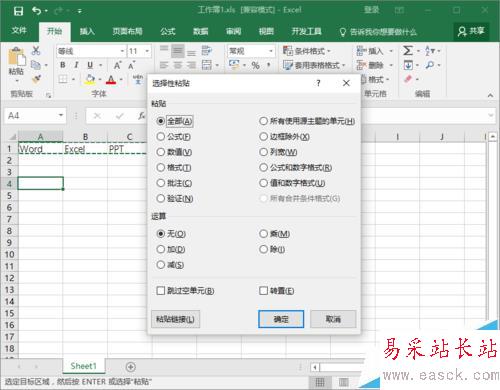Click the Copy icon in clipboard group

coord(36,65)
